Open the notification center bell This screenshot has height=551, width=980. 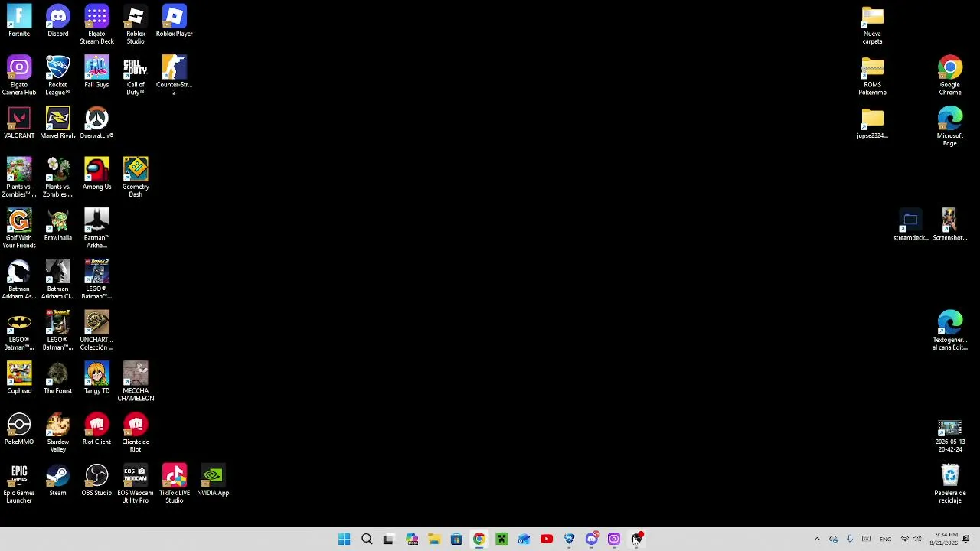point(966,540)
